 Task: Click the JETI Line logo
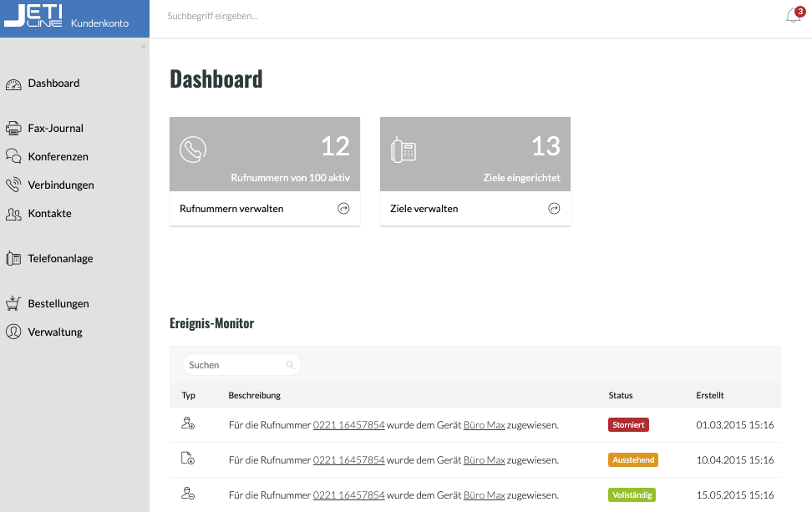33,16
